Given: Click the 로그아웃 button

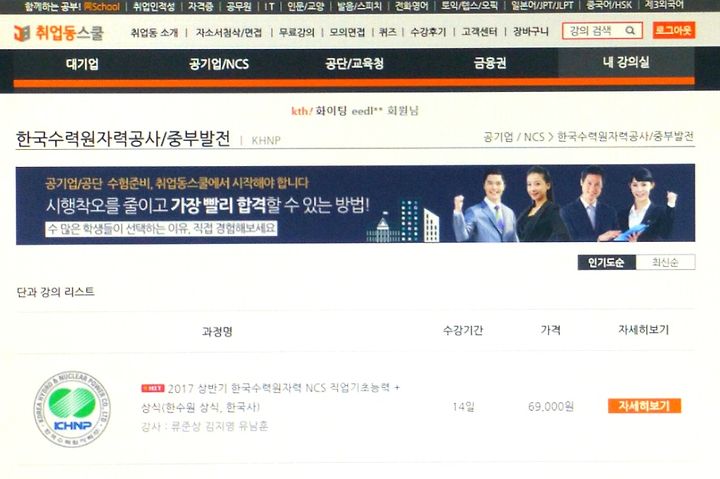Looking at the screenshot, I should (673, 30).
